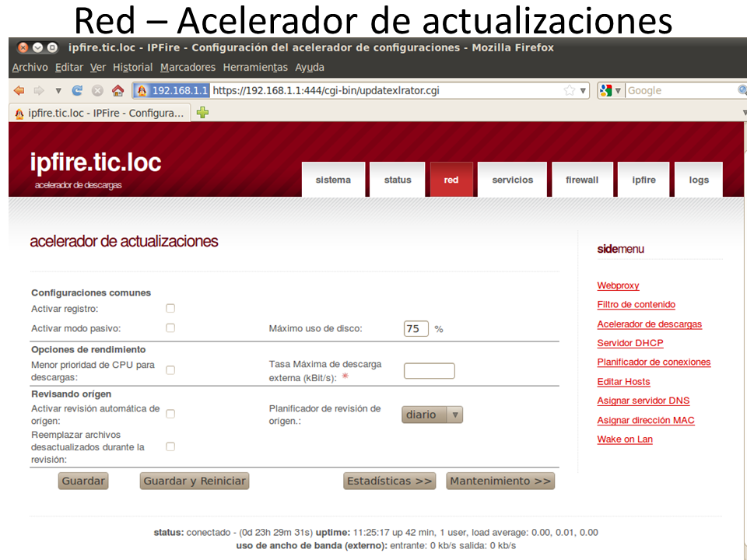This screenshot has height=560, width=747.
Task: Open the navigation history dropdown arrow
Action: click(58, 90)
